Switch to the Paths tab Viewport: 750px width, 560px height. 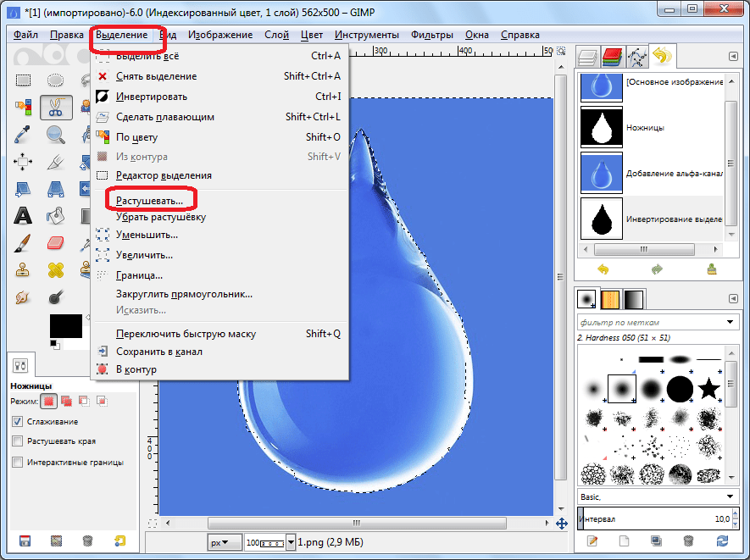click(x=636, y=58)
